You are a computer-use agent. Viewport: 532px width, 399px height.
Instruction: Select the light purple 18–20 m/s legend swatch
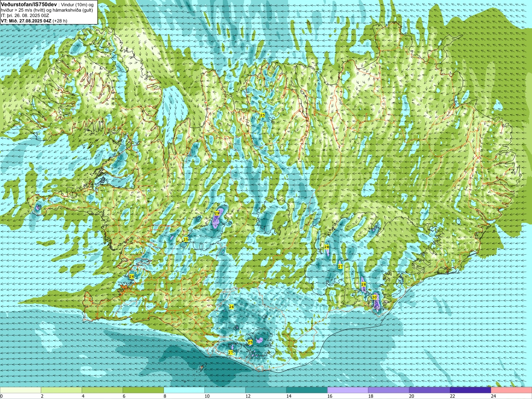[x=389, y=390]
